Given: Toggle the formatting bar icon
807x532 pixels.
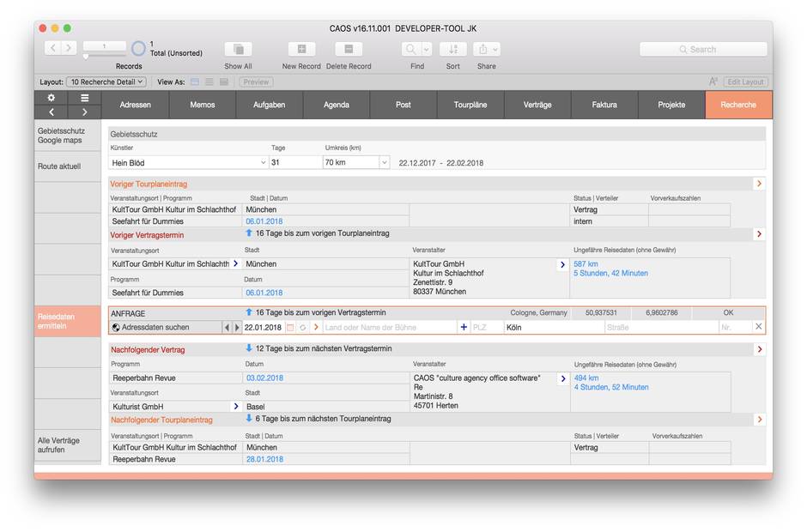Looking at the screenshot, I should click(713, 82).
